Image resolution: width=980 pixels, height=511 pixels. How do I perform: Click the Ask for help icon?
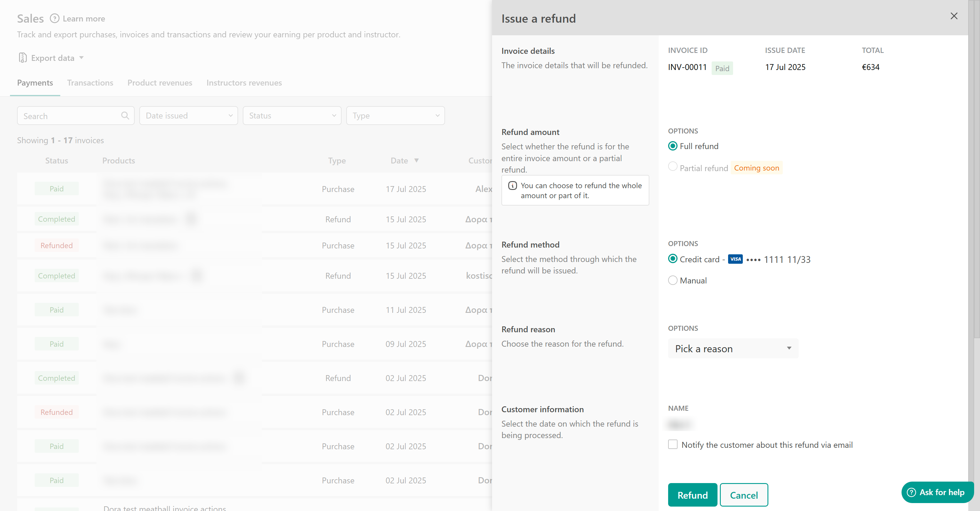tap(911, 492)
